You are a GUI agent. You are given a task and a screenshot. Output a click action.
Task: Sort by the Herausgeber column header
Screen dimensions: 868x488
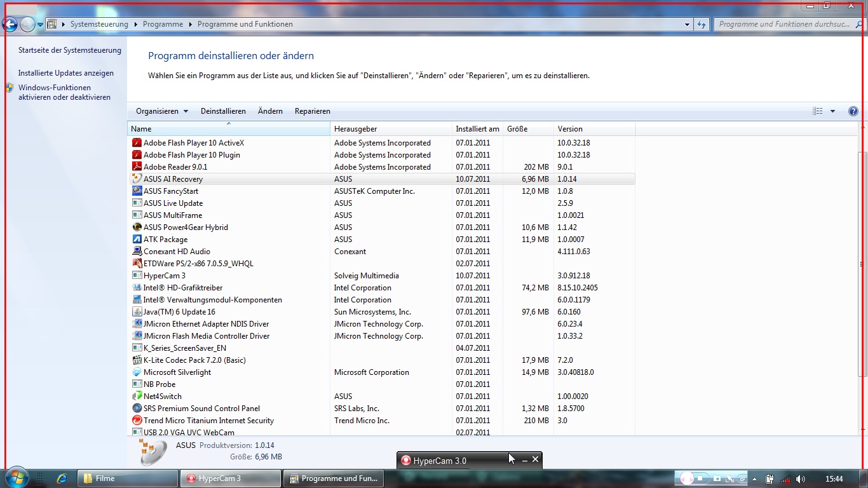[391, 129]
